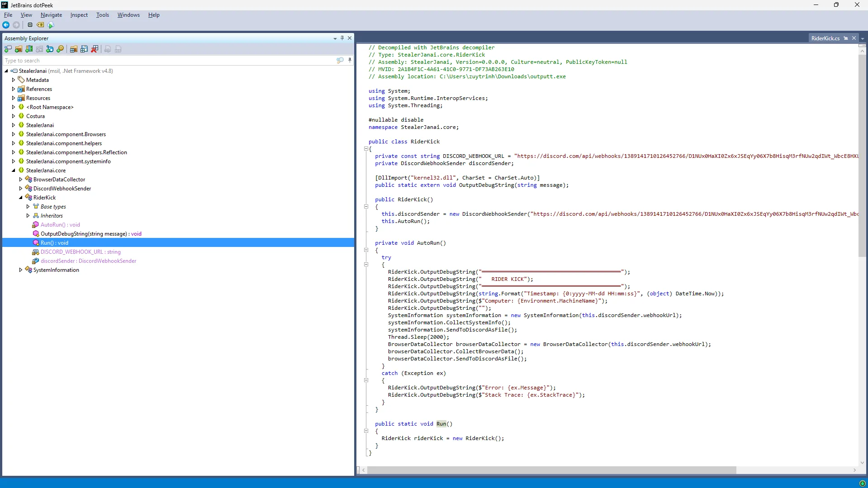Expand the Costura namespace
This screenshot has height=488, width=868.
[14, 116]
